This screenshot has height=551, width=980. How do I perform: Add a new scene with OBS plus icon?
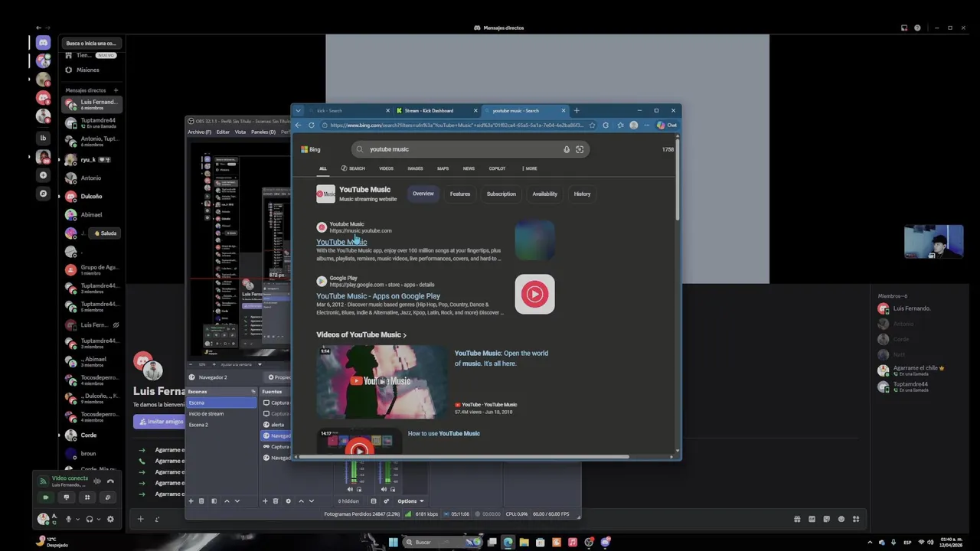(x=191, y=501)
